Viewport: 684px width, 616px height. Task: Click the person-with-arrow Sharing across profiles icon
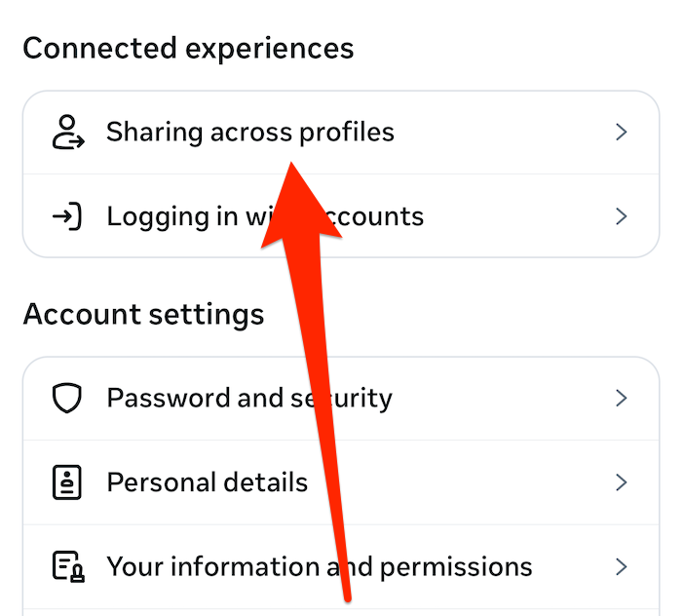click(66, 133)
